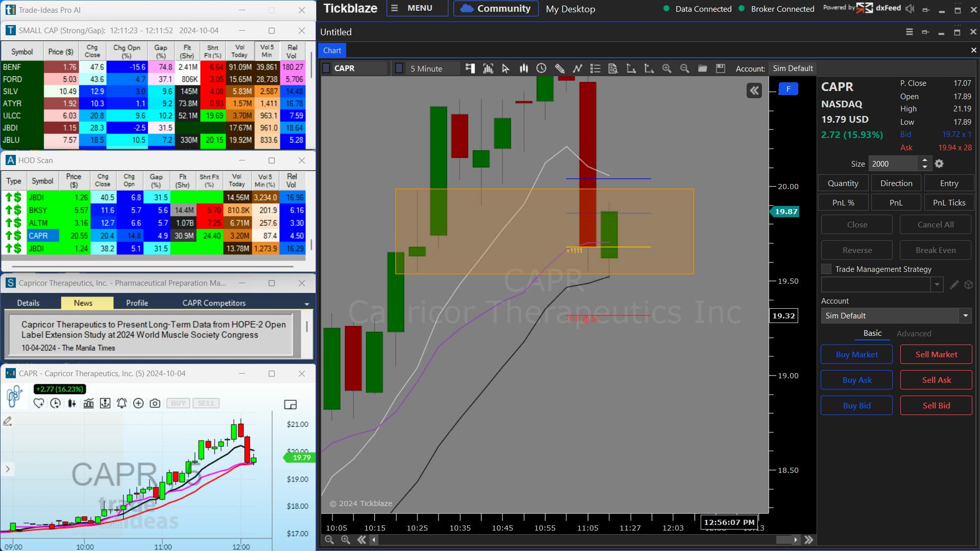Select the pointer cursor tool
The height and width of the screenshot is (551, 980).
tap(506, 68)
